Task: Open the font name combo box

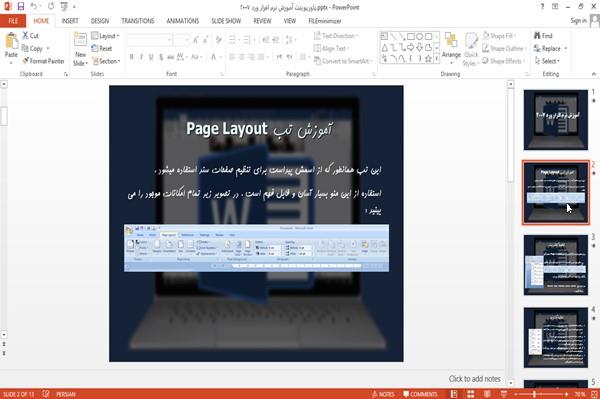Action: pos(150,39)
